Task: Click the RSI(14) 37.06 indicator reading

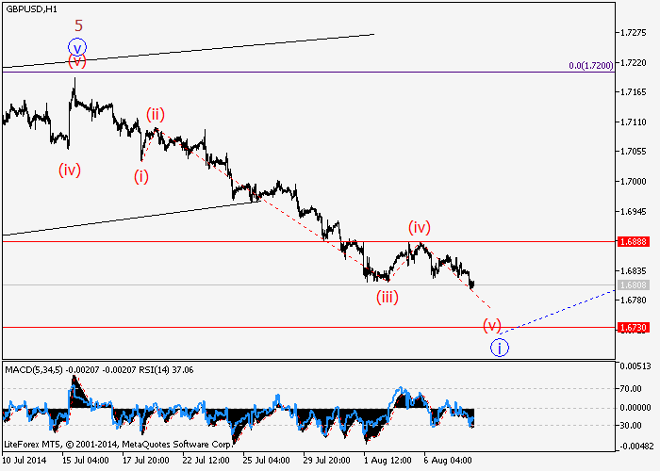Action: point(167,370)
